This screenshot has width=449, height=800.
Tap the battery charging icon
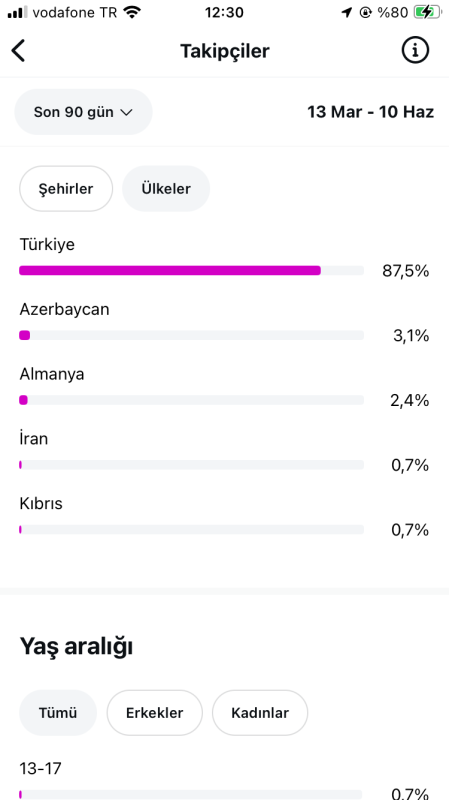[x=428, y=12]
